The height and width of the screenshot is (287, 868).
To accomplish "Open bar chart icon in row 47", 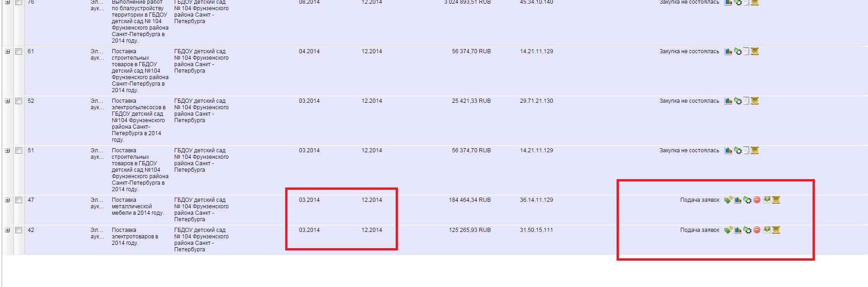I will [738, 200].
